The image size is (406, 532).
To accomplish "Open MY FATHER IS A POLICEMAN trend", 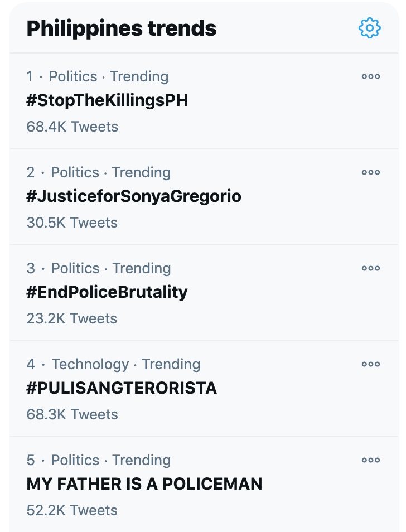I will [144, 484].
